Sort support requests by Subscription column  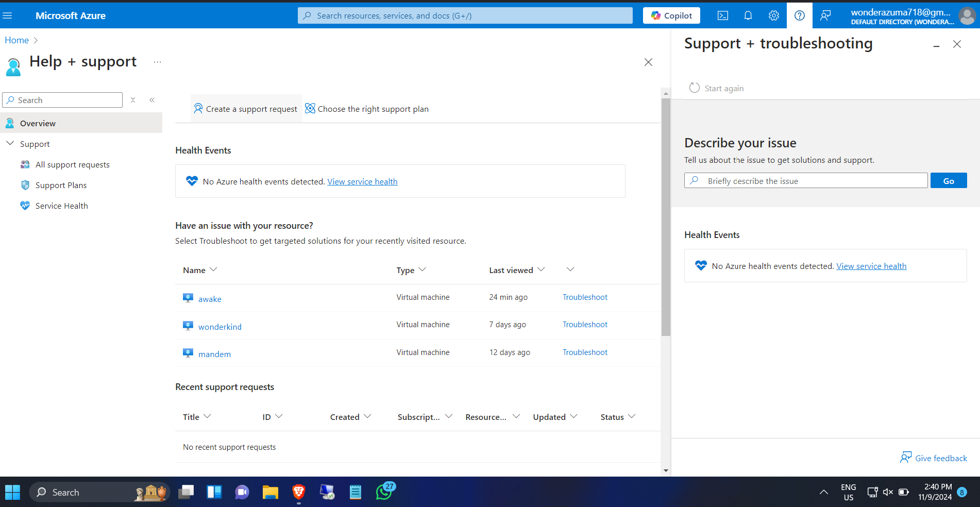[425, 417]
